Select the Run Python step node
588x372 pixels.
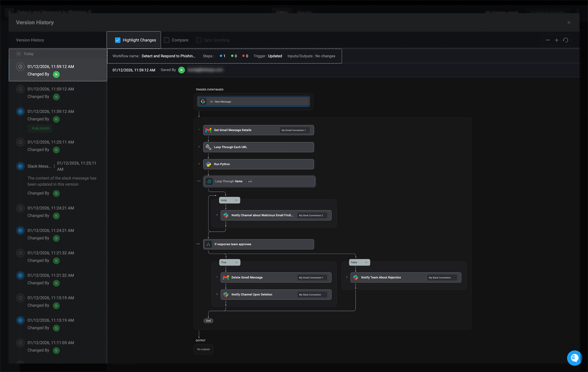click(x=259, y=164)
